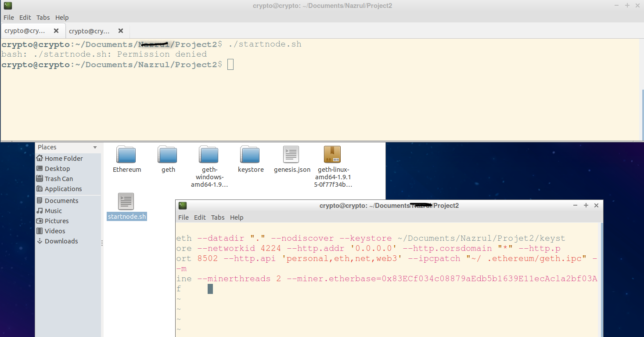
Task: Select the geth folder icon
Action: tap(167, 154)
